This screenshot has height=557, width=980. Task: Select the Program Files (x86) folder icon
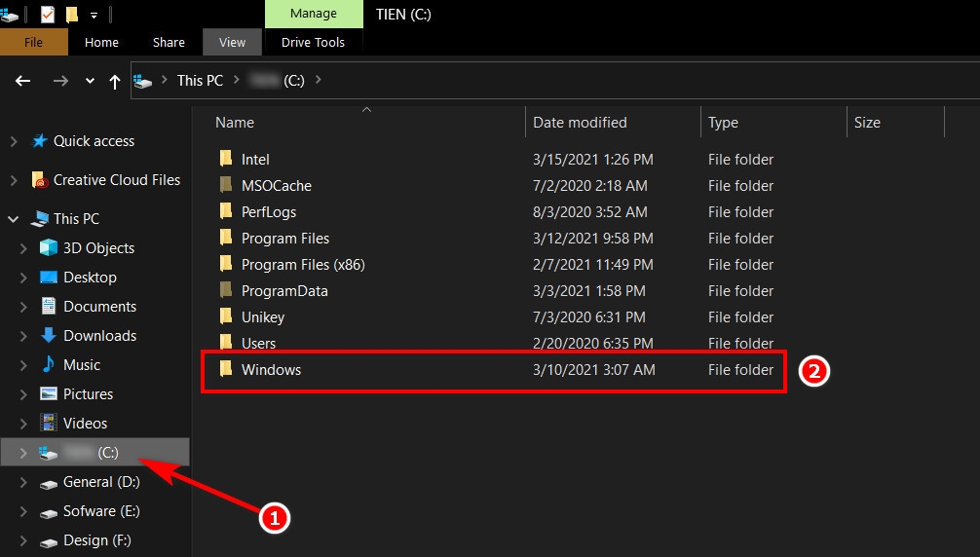click(x=226, y=264)
